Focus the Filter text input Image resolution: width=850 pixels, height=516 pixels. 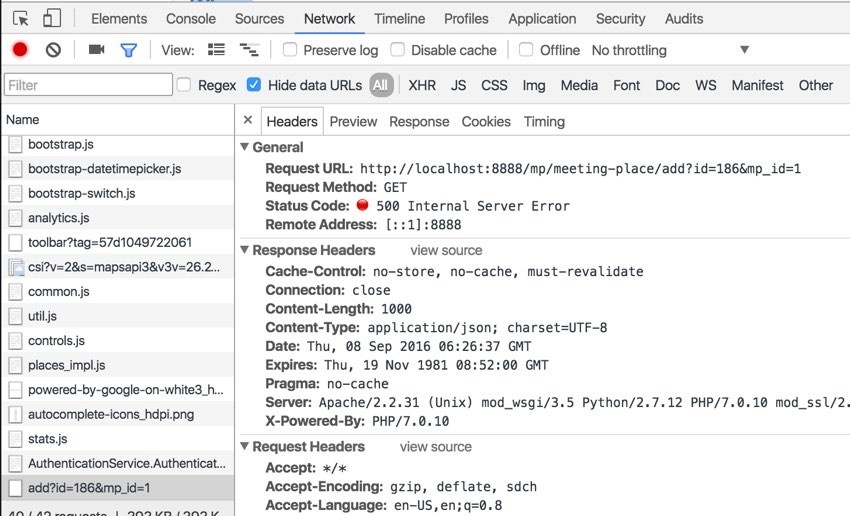88,85
